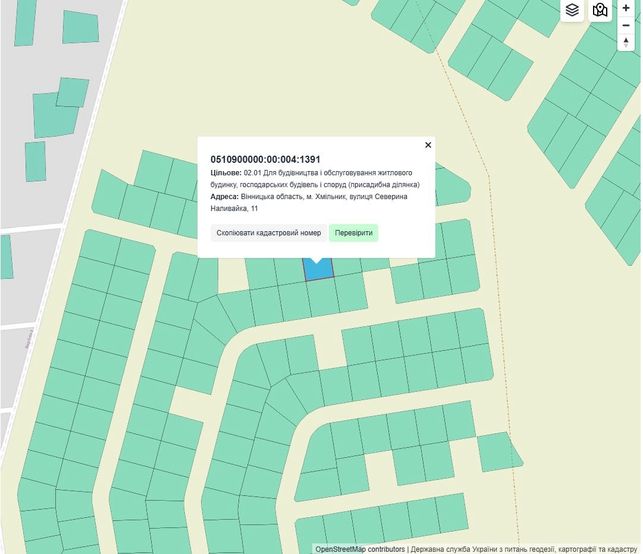Image resolution: width=643 pixels, height=554 pixels.
Task: Click the green 'Перевірити' button
Action: [x=353, y=233]
